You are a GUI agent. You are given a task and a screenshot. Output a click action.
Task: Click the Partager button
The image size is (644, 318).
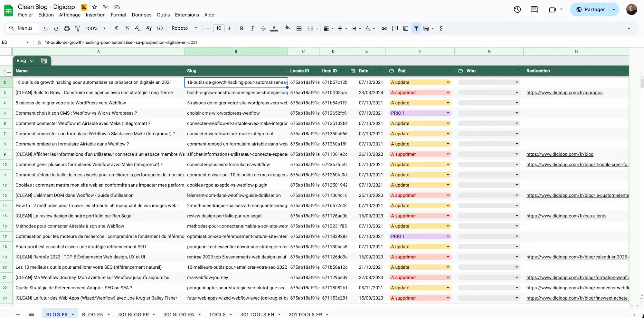click(x=594, y=9)
